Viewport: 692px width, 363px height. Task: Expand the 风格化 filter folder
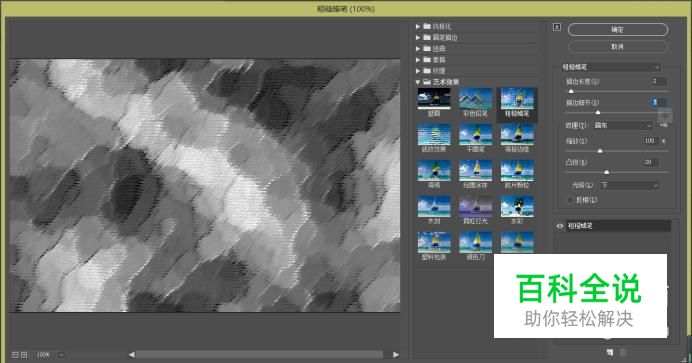click(417, 26)
